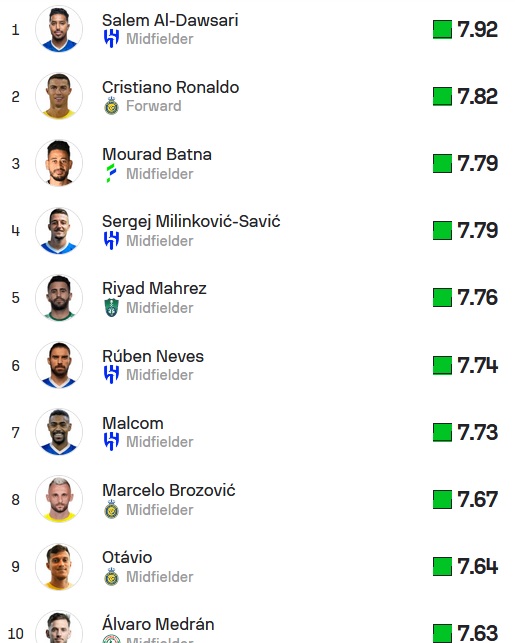Open Cristiano Ronaldo player name link
This screenshot has width=515, height=643.
coord(170,87)
